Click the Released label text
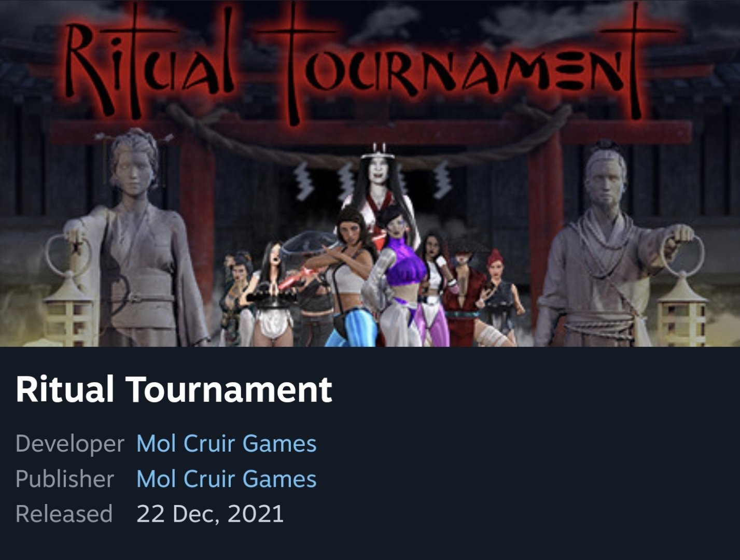740x560 pixels. point(64,514)
